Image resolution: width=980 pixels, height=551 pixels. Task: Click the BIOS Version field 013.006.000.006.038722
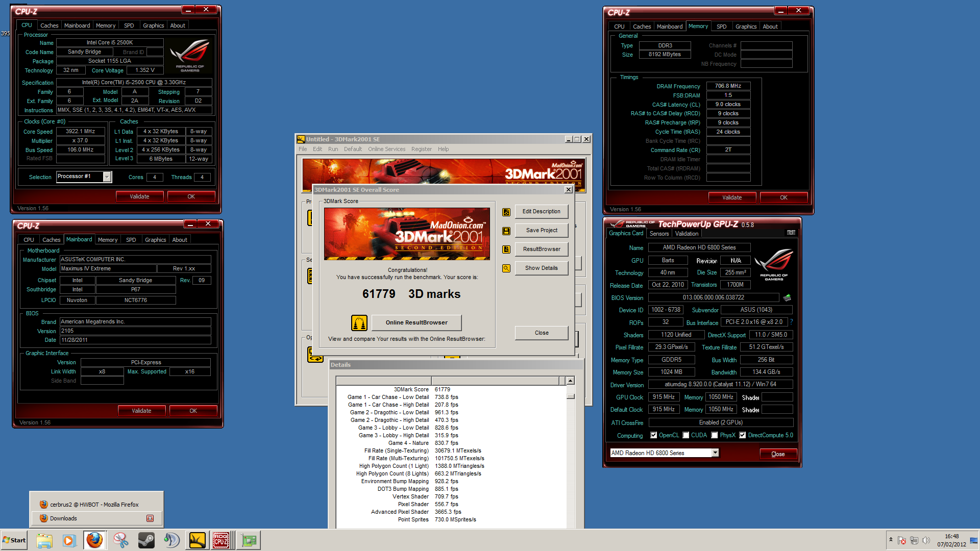[x=713, y=297]
